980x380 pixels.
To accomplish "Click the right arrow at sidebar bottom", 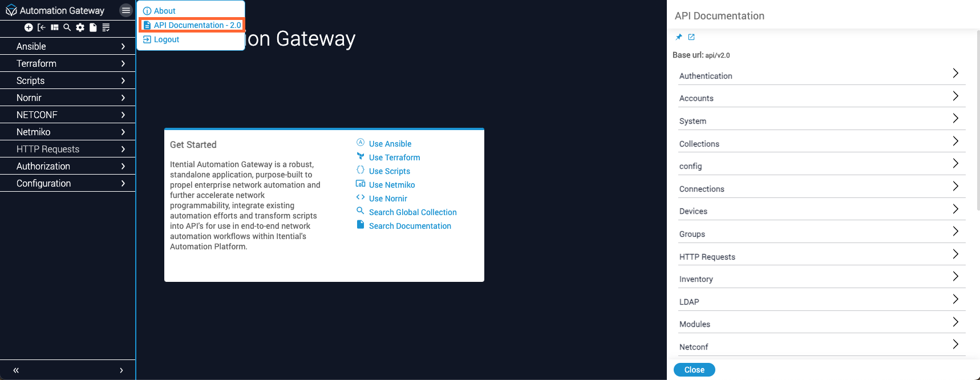I will (x=122, y=370).
